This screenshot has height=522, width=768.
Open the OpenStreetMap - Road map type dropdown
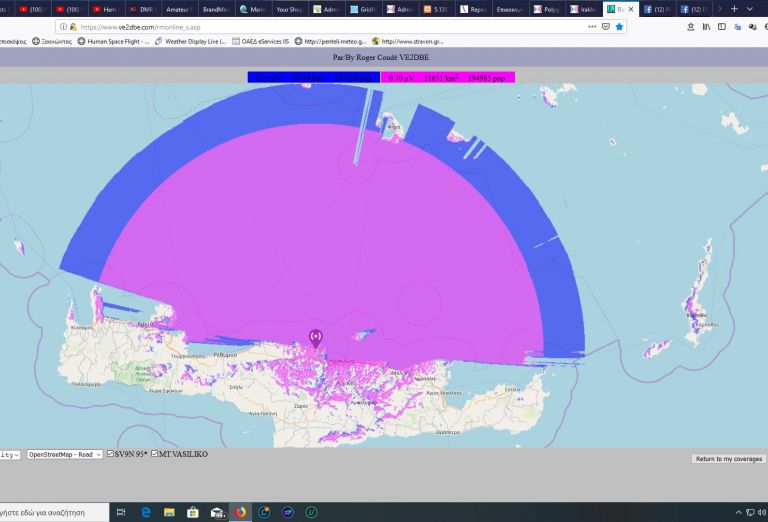[x=64, y=455]
